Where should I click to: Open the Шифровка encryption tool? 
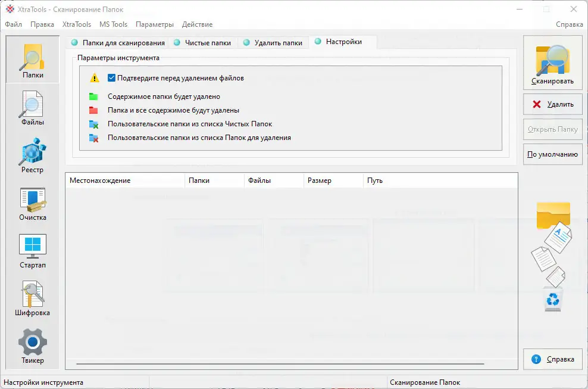(33, 298)
